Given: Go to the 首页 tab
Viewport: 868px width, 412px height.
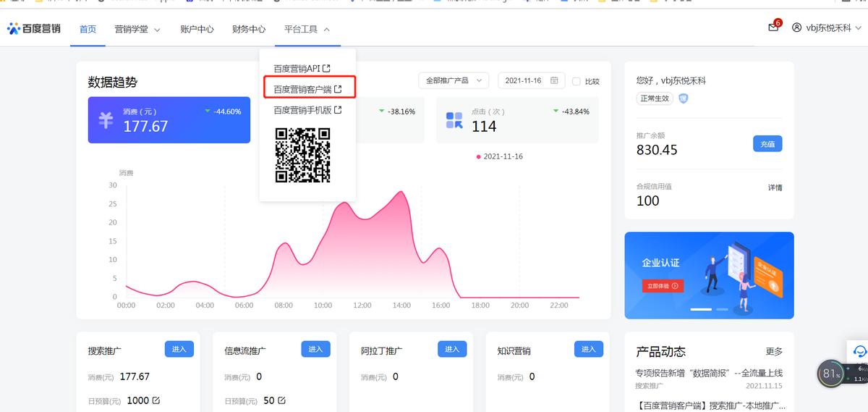Looking at the screenshot, I should 88,29.
